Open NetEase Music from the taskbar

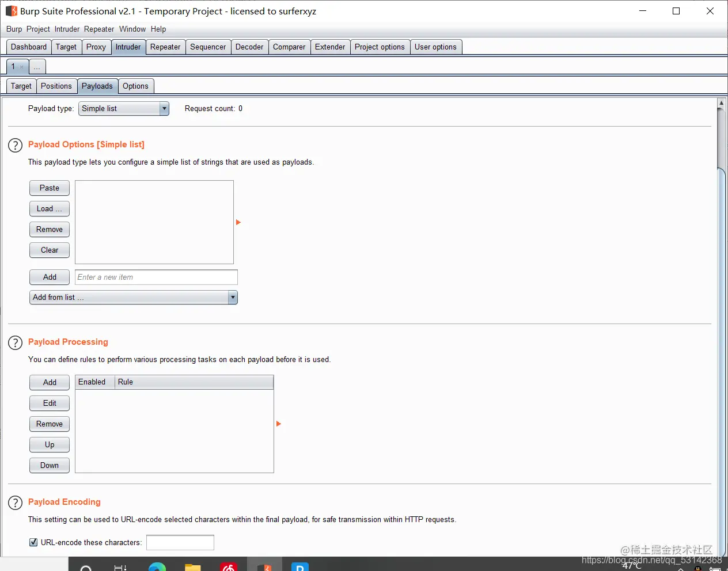tap(229, 566)
